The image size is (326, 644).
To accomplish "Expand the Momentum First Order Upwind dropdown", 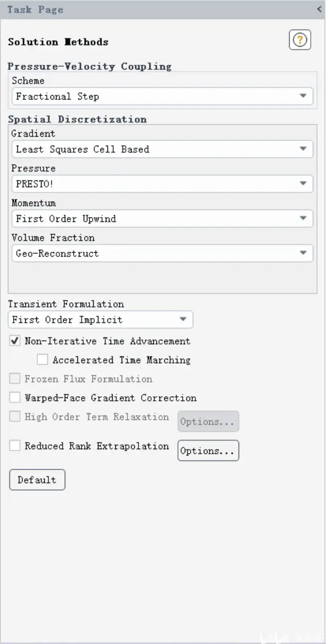I will (x=162, y=218).
